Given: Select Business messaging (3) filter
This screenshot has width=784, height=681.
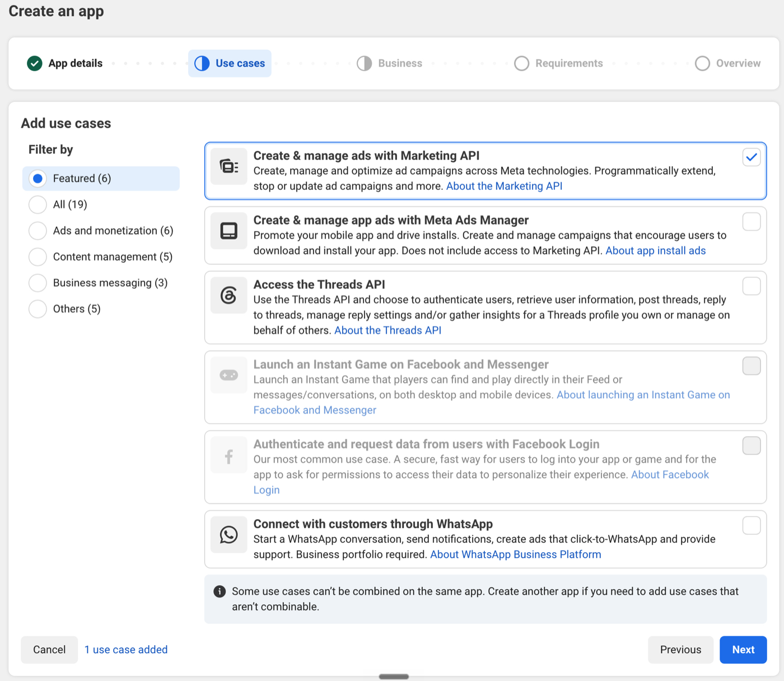Looking at the screenshot, I should 38,283.
